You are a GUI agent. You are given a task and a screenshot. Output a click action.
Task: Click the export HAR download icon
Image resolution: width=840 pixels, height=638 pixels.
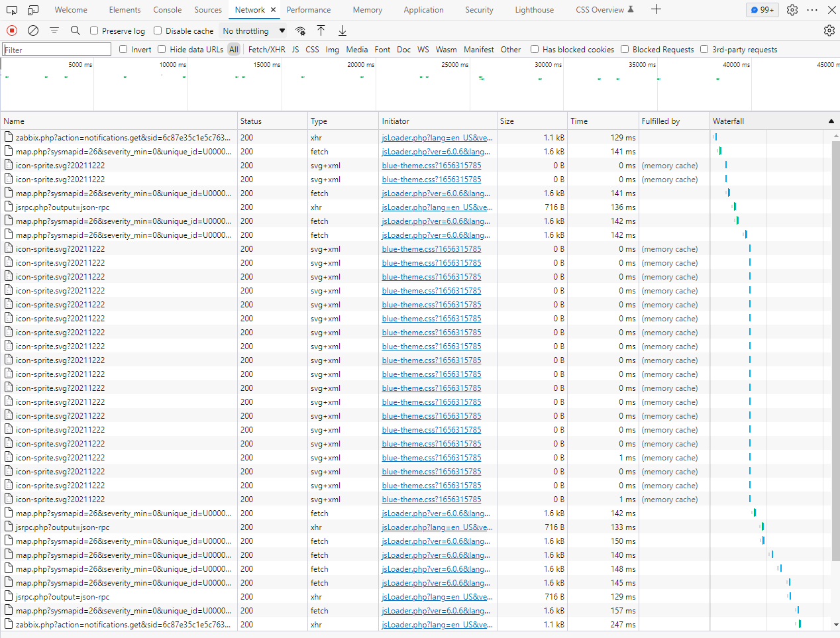coord(342,30)
